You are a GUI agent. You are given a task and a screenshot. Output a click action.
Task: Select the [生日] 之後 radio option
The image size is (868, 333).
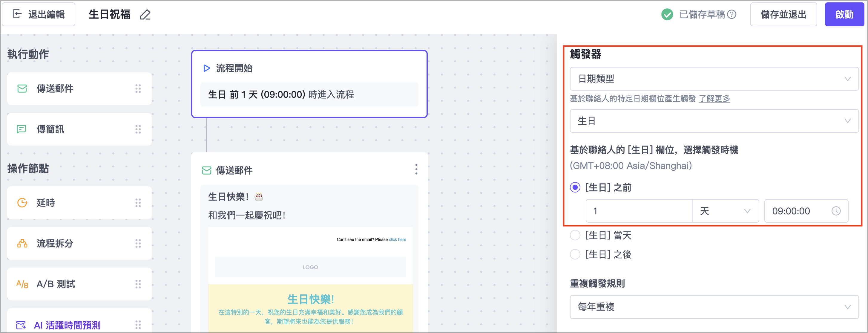tap(575, 254)
